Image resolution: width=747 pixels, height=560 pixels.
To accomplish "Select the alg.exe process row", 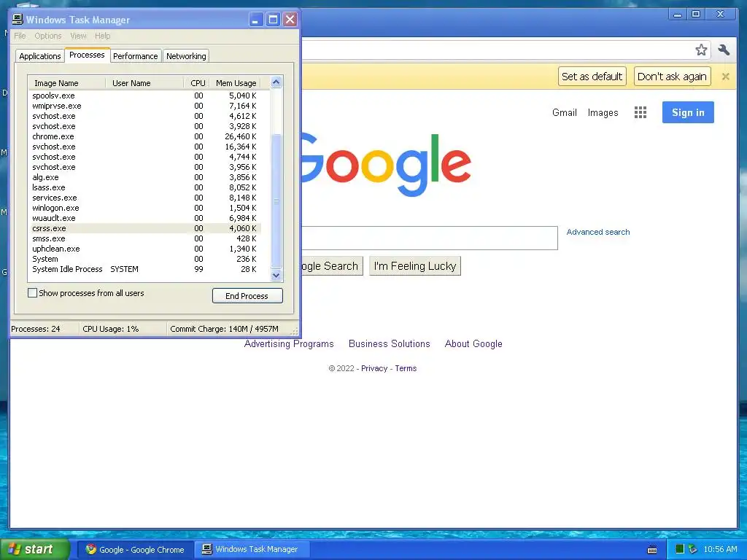I will 144,177.
